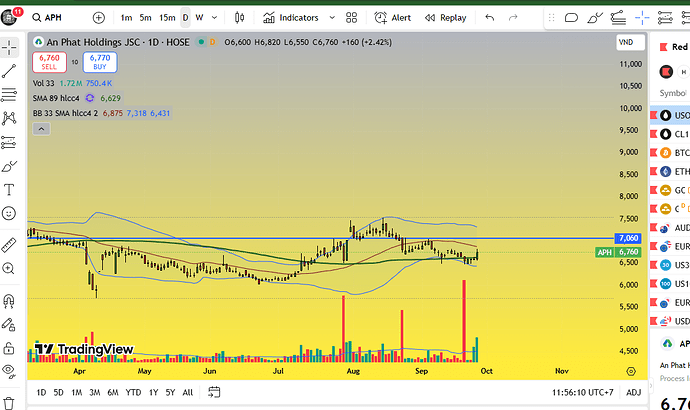Set range to YTD
This screenshot has width=690, height=410.
[x=133, y=392]
